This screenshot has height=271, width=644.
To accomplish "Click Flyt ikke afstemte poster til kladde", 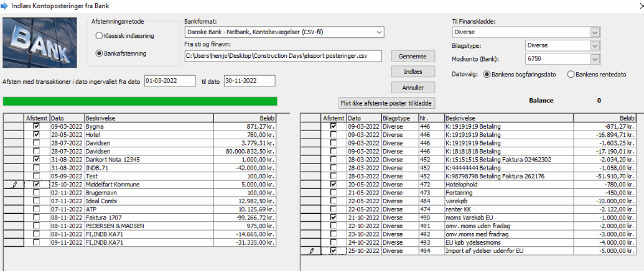I will coord(386,103).
